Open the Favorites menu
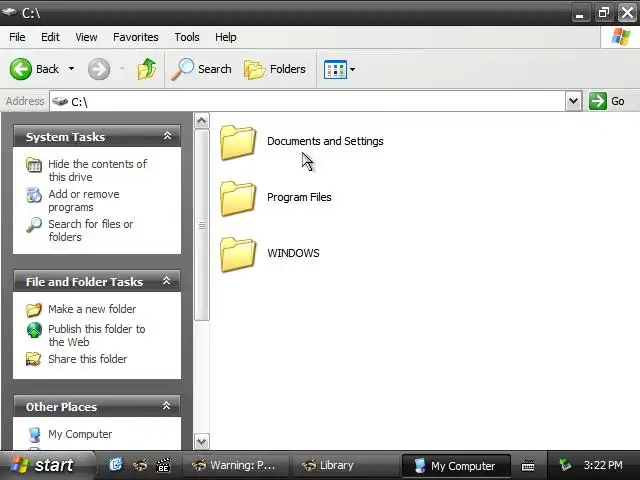This screenshot has height=480, width=640. [x=136, y=37]
